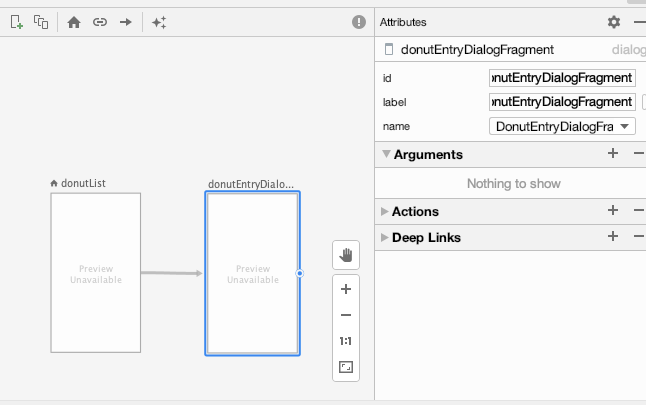Add a new argument with plus
Screen dimensions: 646x405
pos(613,154)
